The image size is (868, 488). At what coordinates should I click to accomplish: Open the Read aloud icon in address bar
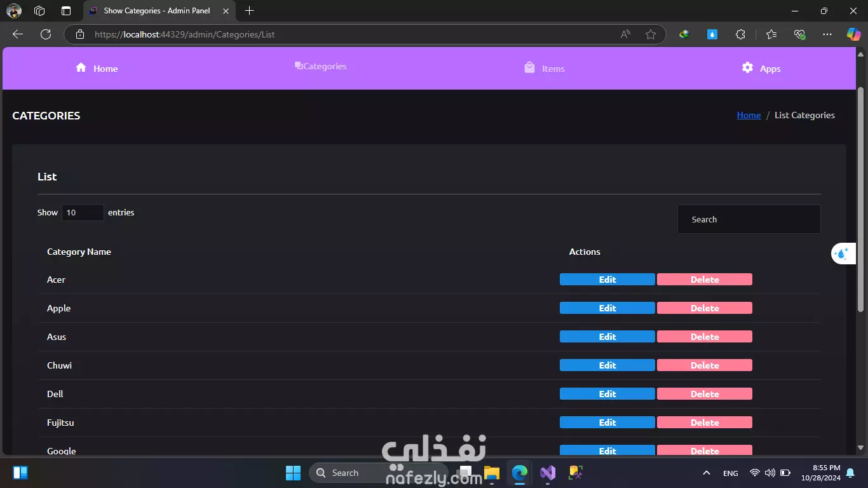625,34
